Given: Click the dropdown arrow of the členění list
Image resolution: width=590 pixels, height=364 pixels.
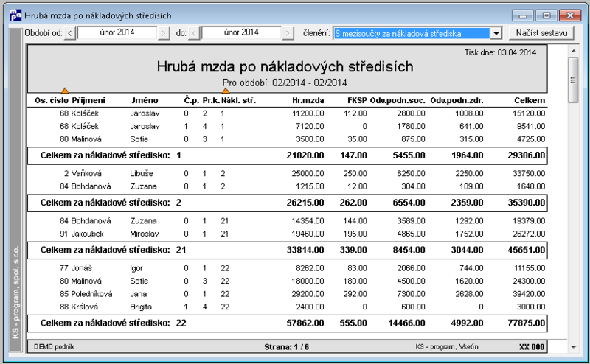Looking at the screenshot, I should click(496, 33).
